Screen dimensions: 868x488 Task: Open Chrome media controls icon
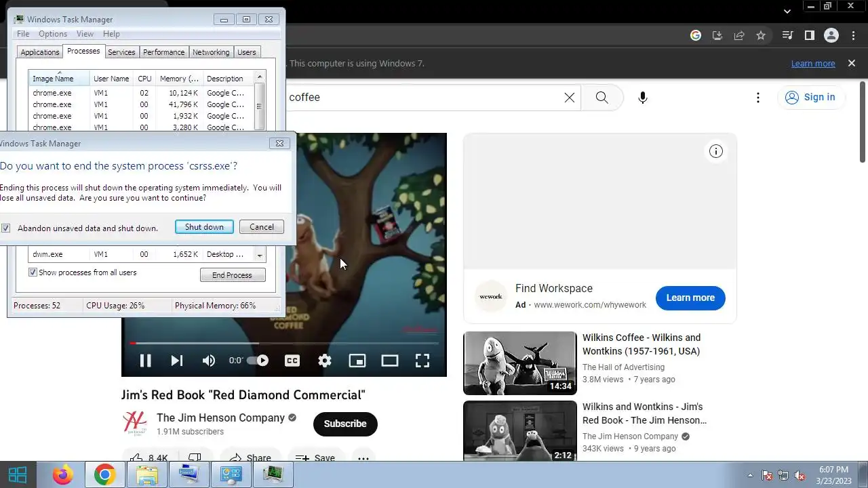click(787, 35)
